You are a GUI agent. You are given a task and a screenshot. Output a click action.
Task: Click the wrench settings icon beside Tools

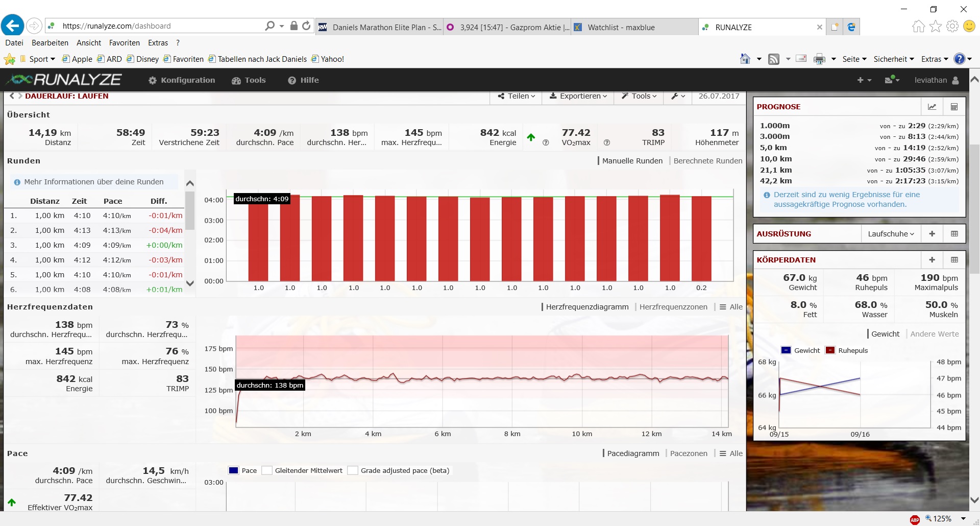tap(678, 96)
